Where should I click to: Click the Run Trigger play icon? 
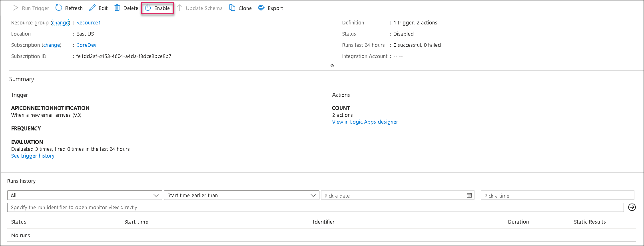pyautogui.click(x=15, y=8)
